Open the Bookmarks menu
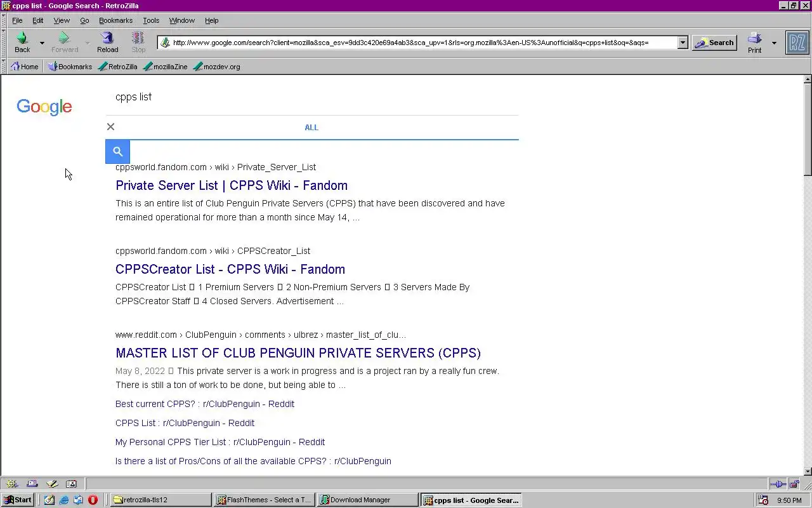 [115, 20]
